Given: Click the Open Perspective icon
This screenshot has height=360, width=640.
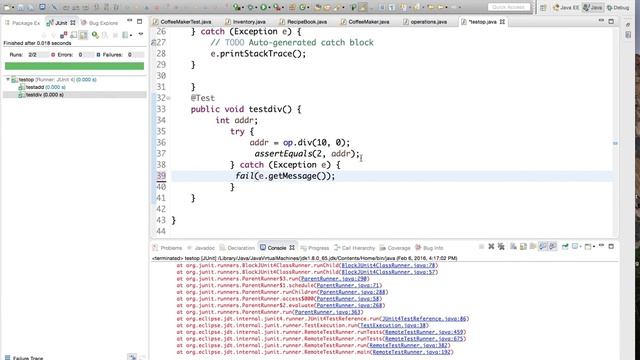Looking at the screenshot, I should click(543, 8).
